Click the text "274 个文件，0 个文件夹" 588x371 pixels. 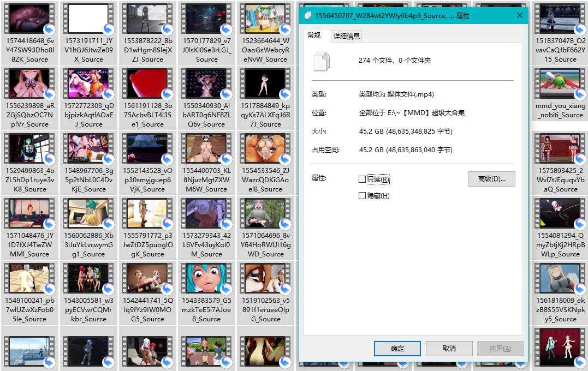pos(395,61)
